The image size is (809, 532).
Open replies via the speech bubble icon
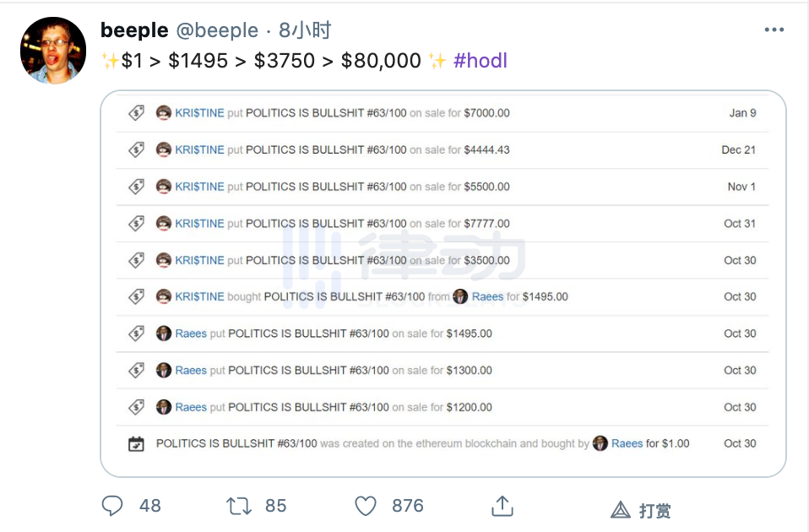(x=112, y=506)
